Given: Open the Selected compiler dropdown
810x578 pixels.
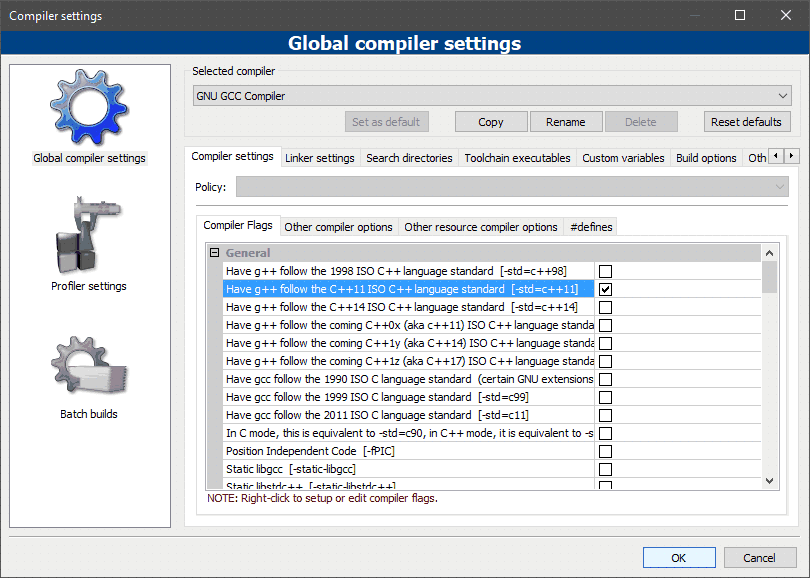Looking at the screenshot, I should point(491,96).
